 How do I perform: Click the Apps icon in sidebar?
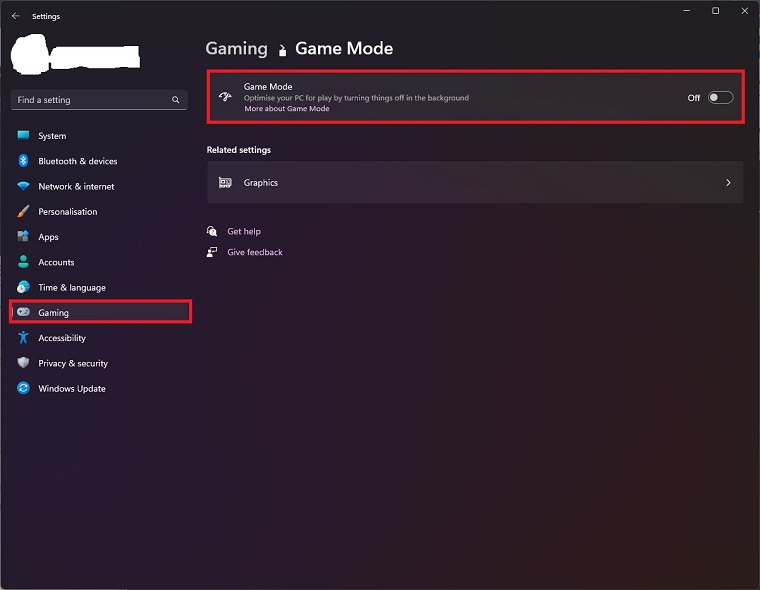click(23, 237)
